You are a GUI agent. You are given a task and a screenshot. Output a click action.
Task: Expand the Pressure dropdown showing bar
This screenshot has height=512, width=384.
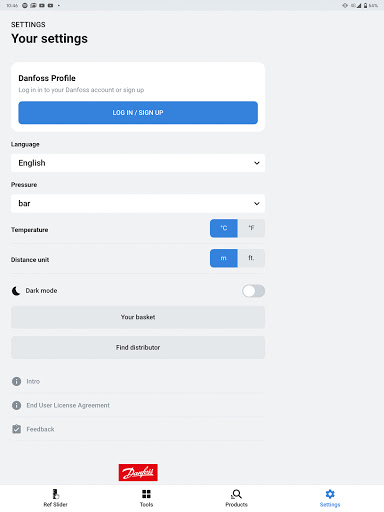tap(138, 203)
